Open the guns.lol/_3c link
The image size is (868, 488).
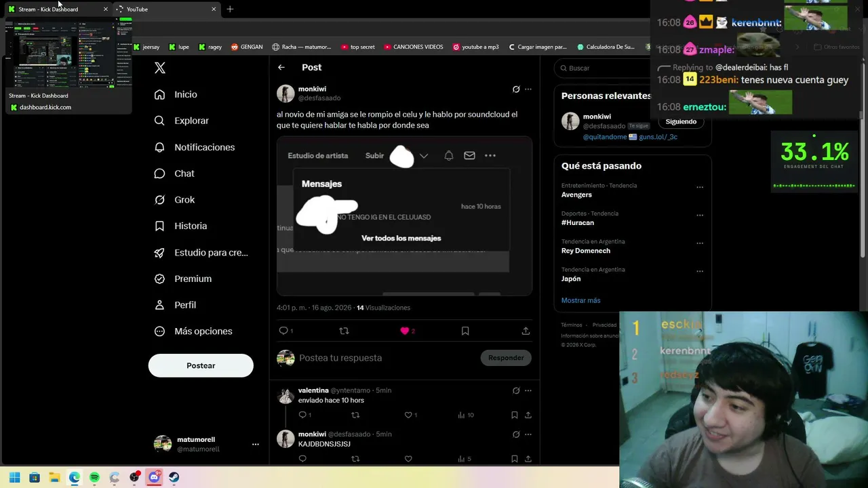658,137
